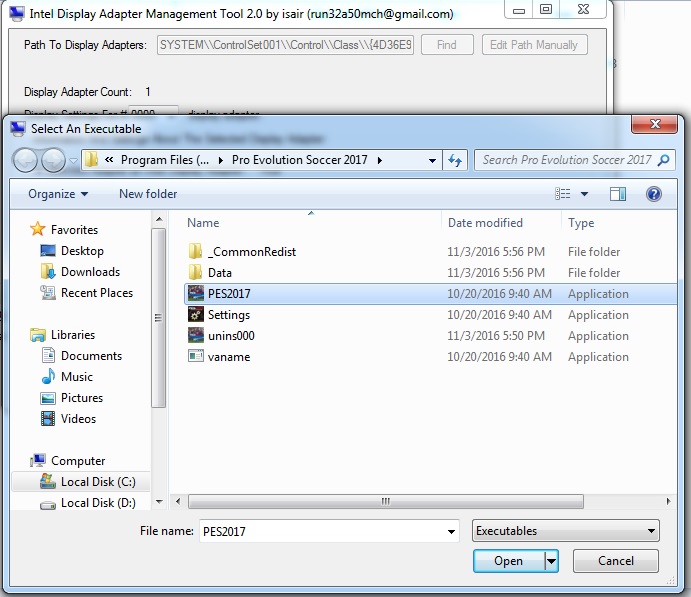This screenshot has width=691, height=597.
Task: Select the Settings application icon
Action: tap(196, 315)
